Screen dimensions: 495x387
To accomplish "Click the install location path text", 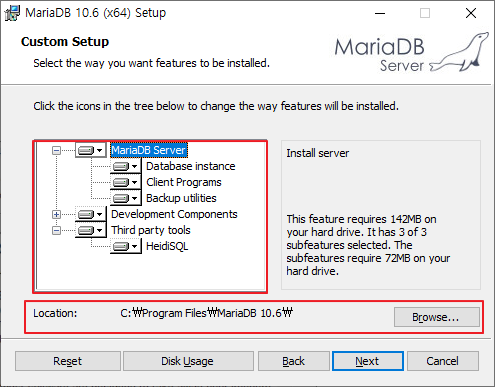I will pyautogui.click(x=207, y=313).
